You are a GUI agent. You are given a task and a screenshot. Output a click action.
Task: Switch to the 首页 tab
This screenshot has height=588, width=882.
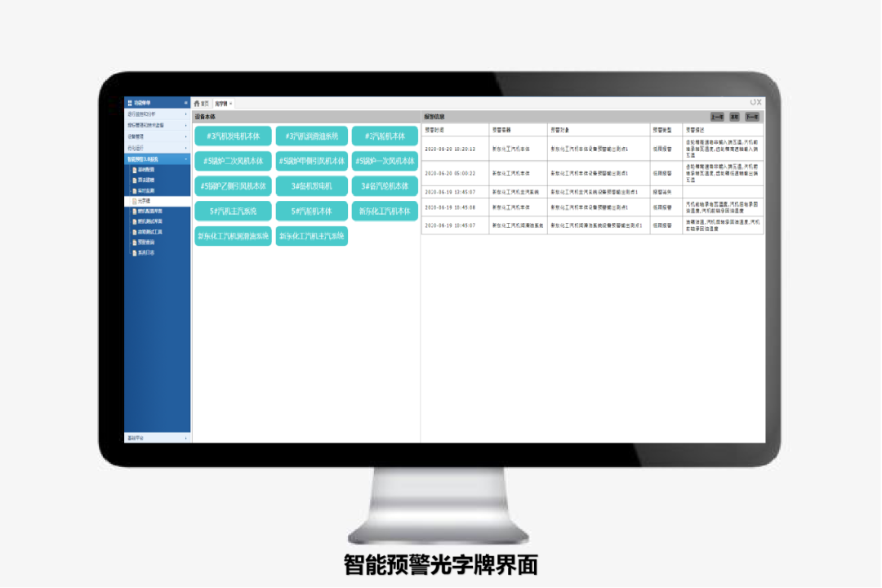(x=204, y=104)
